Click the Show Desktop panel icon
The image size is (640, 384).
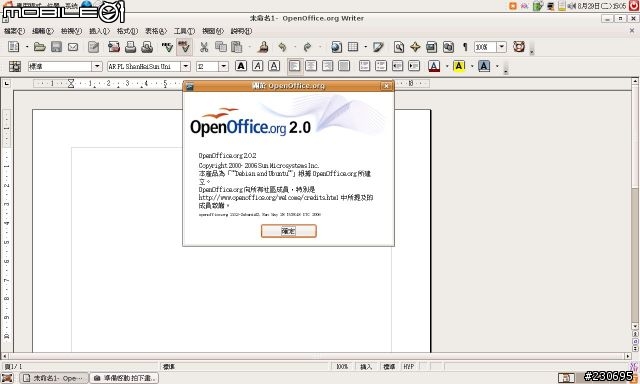(8, 378)
